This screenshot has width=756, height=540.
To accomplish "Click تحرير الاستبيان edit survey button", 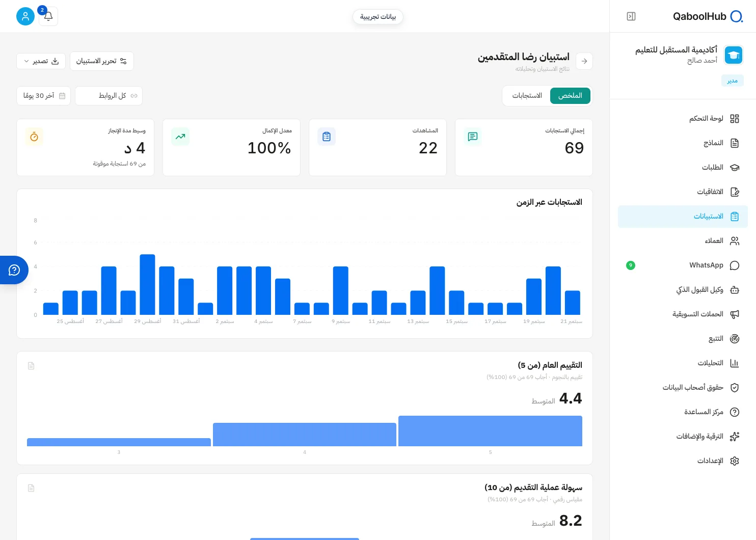I will point(102,61).
